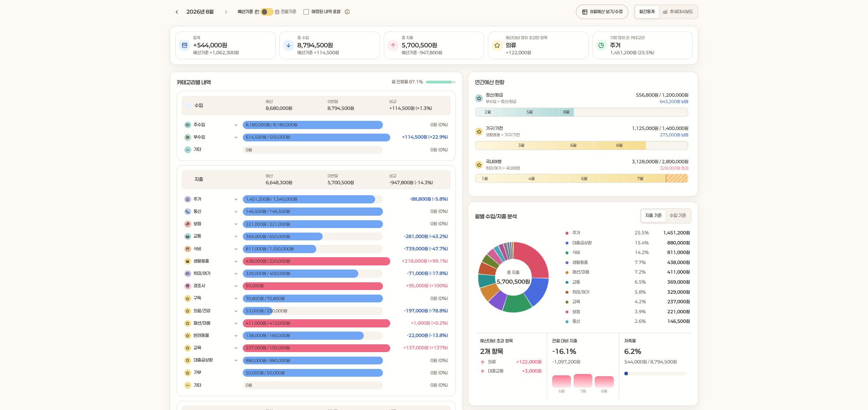This screenshot has width=868, height=410.
Task: Click the 합계 summary card icon
Action: pos(184,45)
